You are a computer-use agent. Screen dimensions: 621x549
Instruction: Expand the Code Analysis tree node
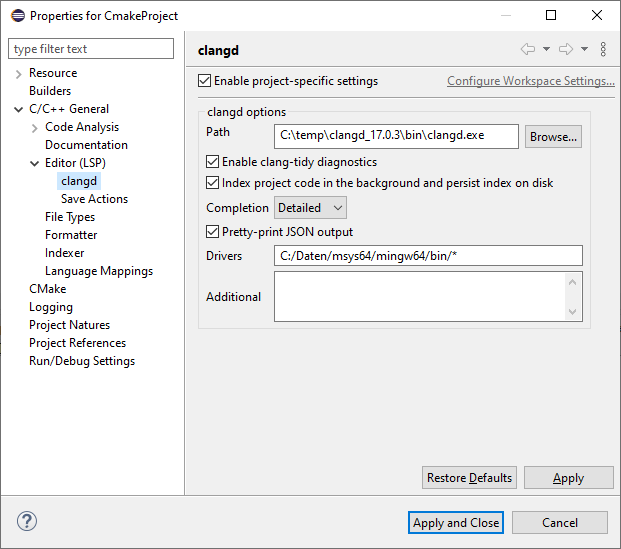click(34, 128)
